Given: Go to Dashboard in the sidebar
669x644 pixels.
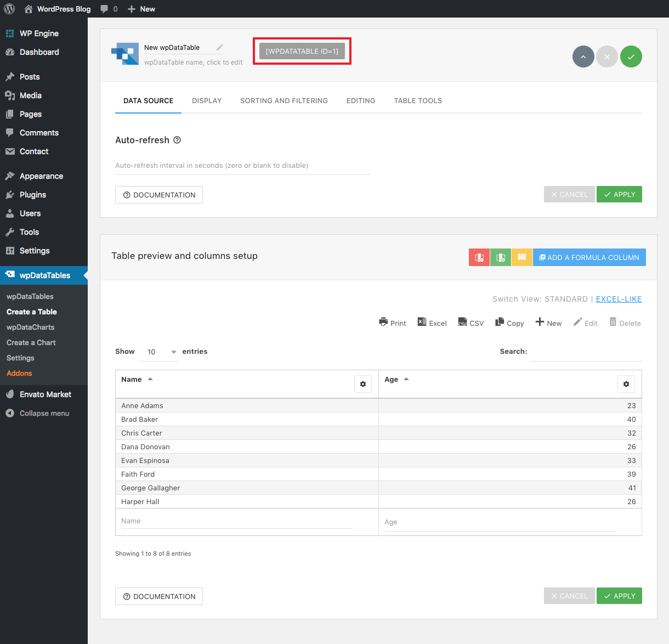Looking at the screenshot, I should point(44,52).
